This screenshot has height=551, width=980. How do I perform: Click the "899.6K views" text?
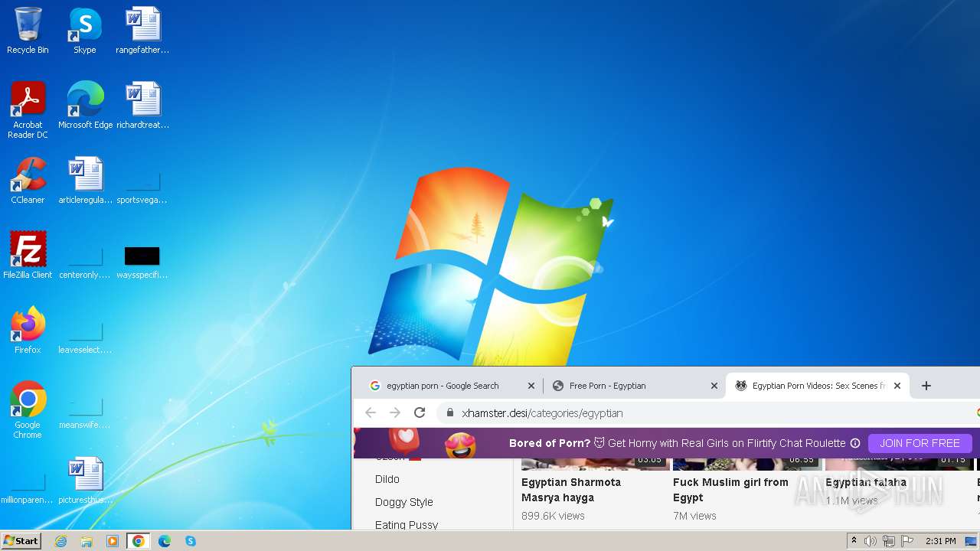tap(553, 516)
